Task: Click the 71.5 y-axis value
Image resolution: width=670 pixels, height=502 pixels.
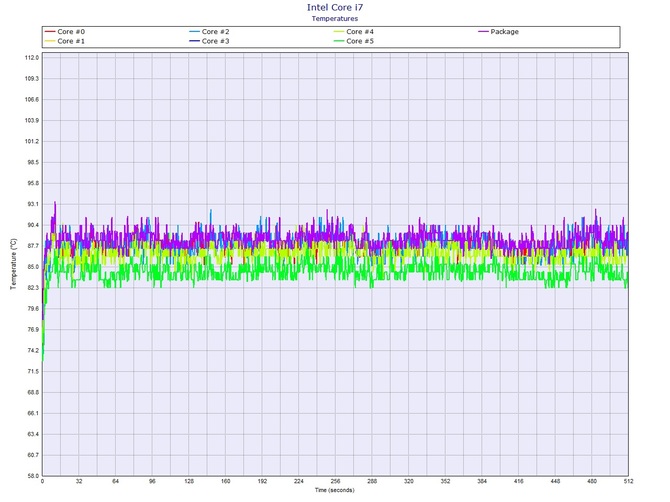Action: click(x=33, y=372)
